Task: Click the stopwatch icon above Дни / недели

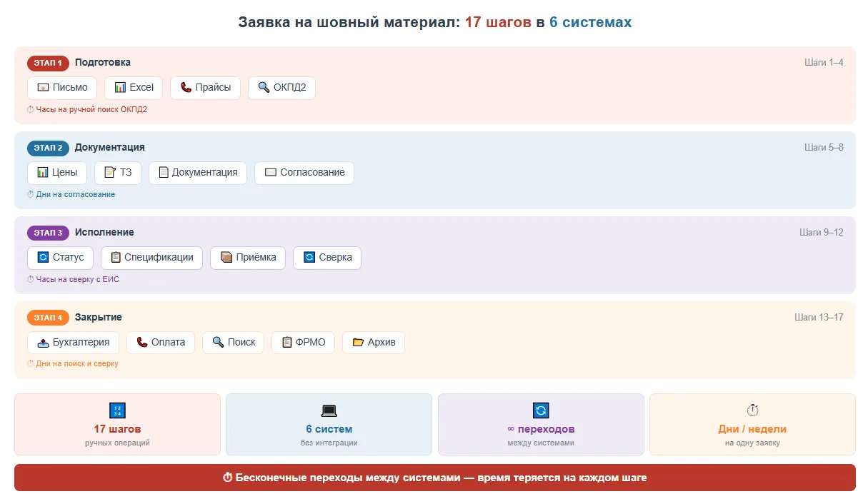Action: click(x=752, y=410)
